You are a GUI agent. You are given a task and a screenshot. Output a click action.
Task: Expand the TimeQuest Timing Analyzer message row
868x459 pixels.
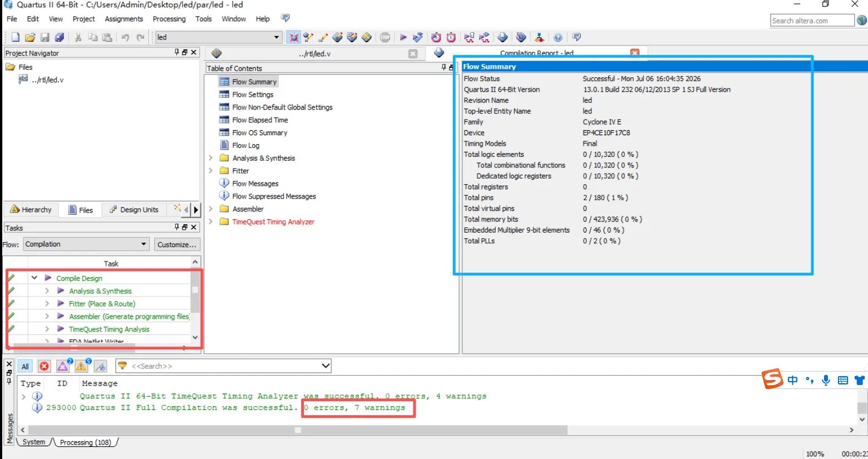[x=24, y=396]
